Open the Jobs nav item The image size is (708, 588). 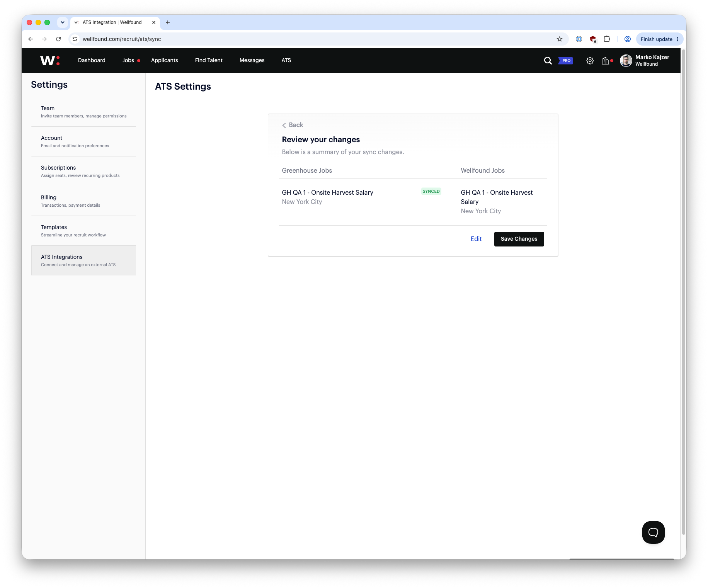tap(128, 61)
